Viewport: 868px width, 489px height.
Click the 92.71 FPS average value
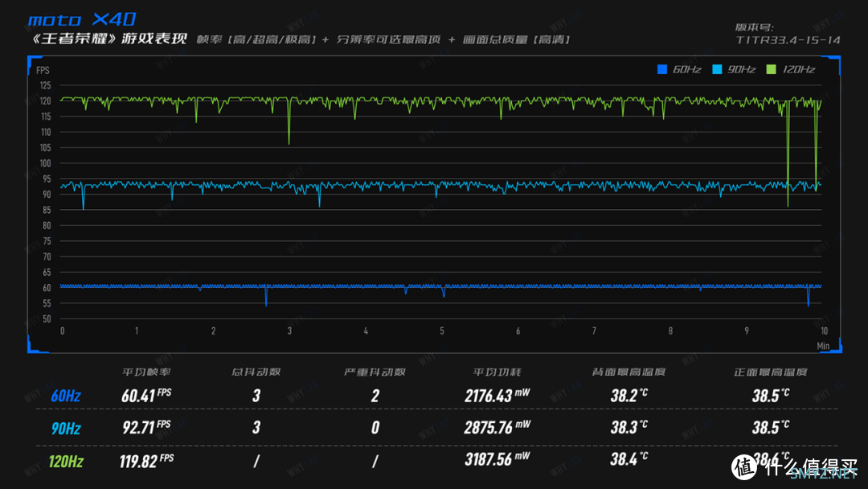coord(146,428)
